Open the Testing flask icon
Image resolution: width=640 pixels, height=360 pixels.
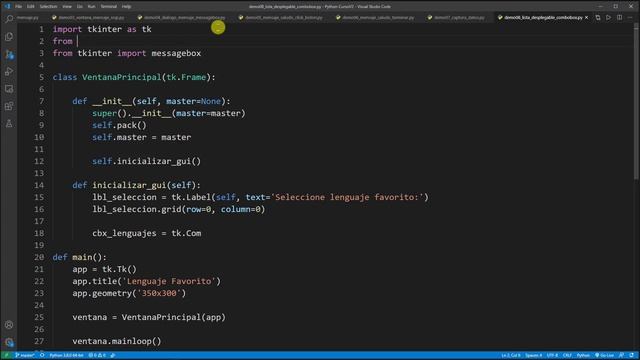[x=9, y=124]
